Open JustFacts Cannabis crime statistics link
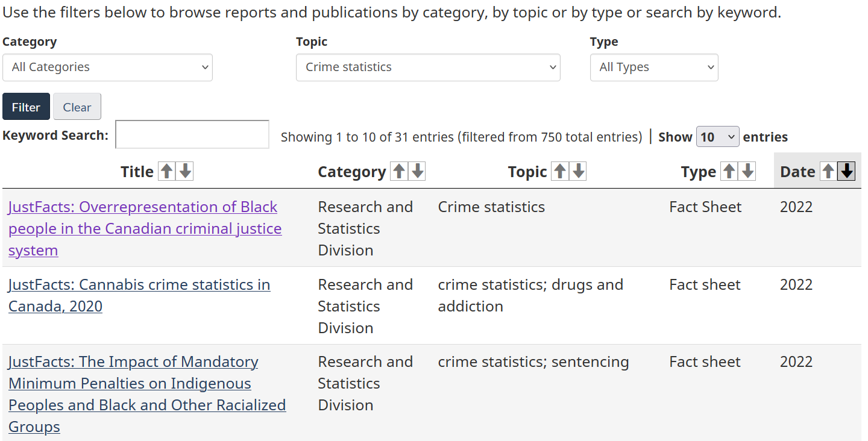The image size is (868, 441). click(x=139, y=284)
